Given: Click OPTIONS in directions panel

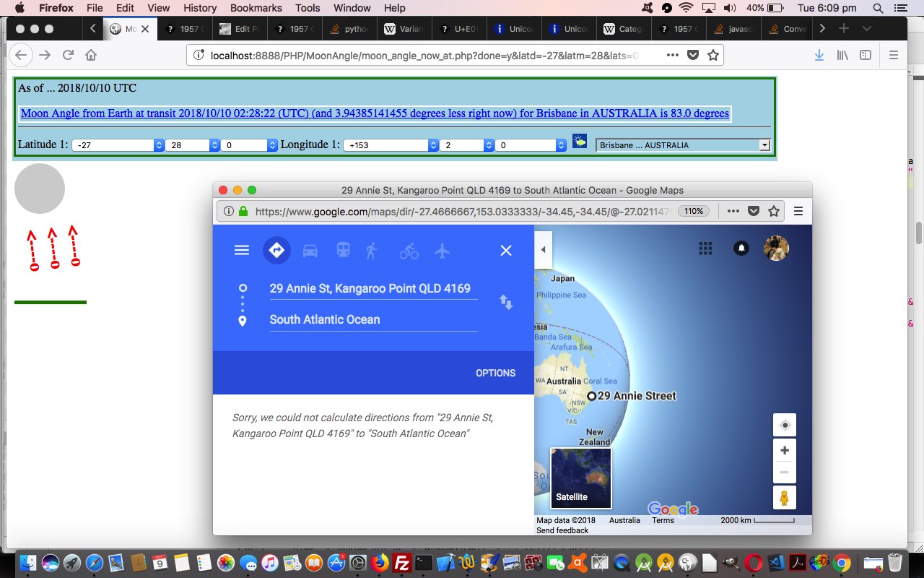Looking at the screenshot, I should coord(495,374).
